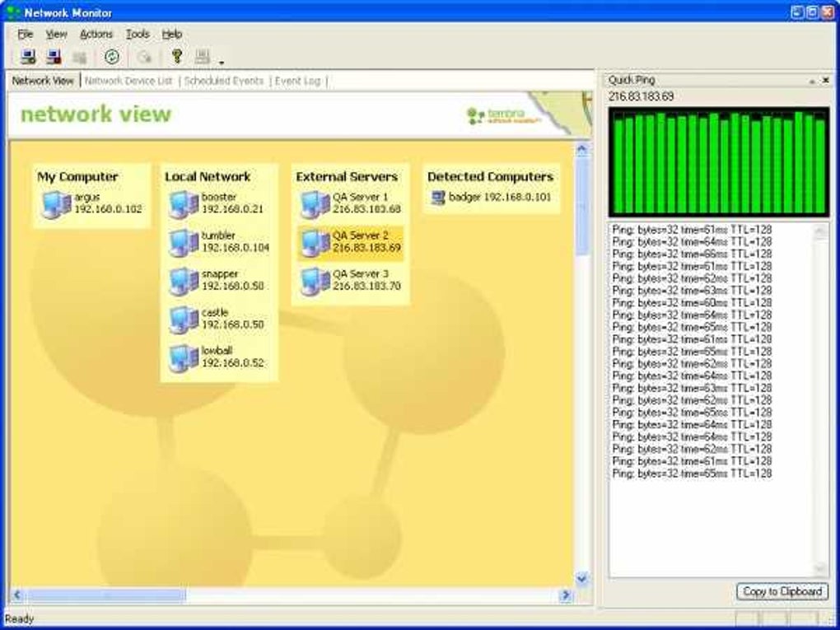Select the castle computer icon
840x630 pixels.
(x=184, y=320)
